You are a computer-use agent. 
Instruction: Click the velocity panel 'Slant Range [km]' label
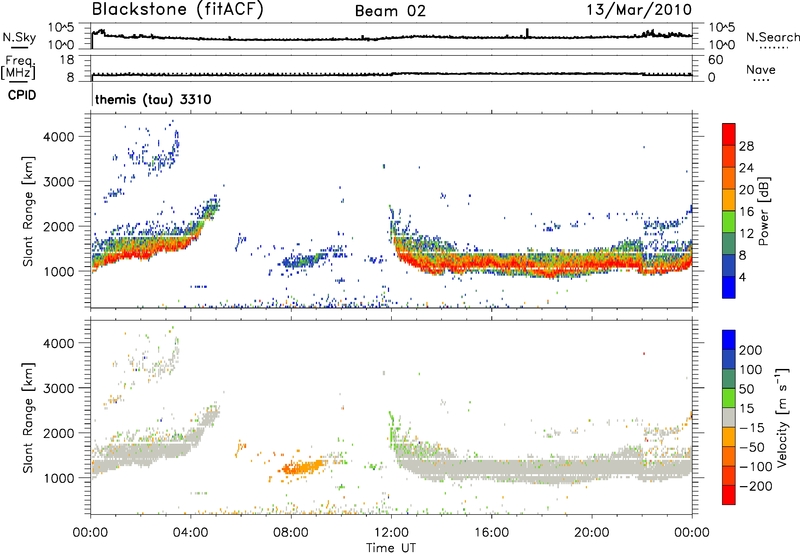pyautogui.click(x=28, y=417)
